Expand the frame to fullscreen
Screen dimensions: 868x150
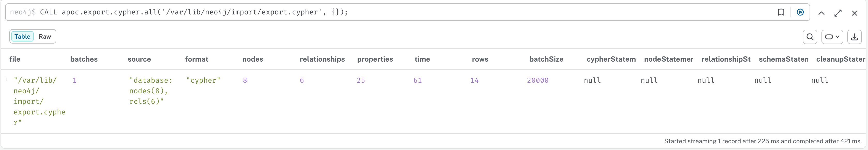pos(838,13)
